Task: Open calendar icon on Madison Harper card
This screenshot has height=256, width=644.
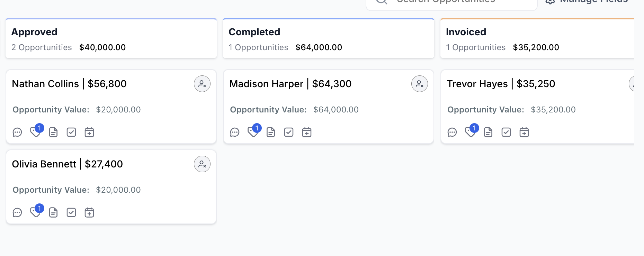Action: pos(306,132)
